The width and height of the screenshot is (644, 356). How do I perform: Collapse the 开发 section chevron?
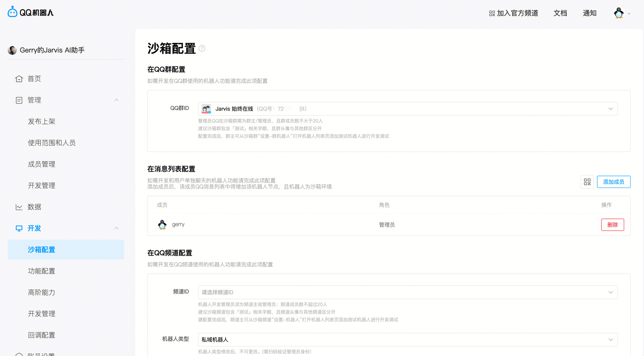click(116, 228)
